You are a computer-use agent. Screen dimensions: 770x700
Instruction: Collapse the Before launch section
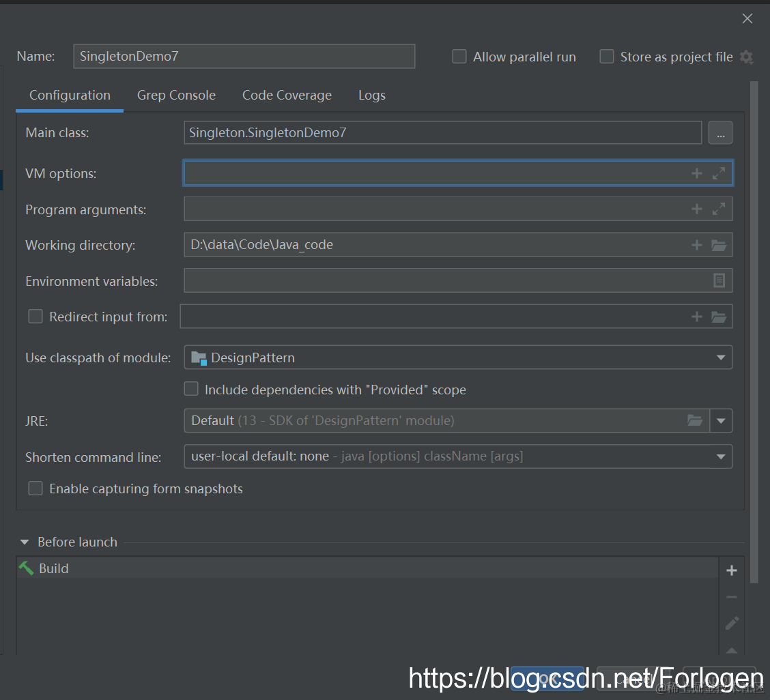25,542
